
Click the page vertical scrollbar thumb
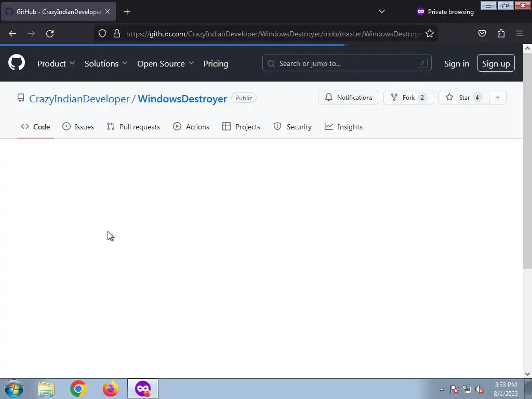point(527,161)
